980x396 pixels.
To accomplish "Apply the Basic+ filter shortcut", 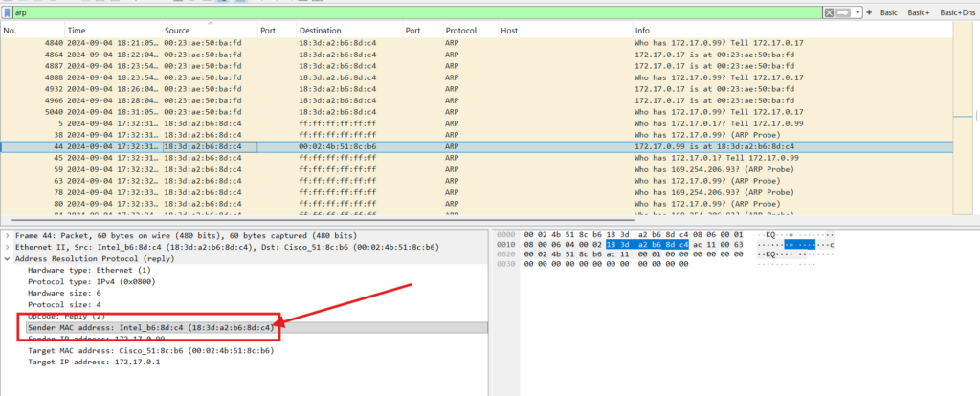I will 919,12.
